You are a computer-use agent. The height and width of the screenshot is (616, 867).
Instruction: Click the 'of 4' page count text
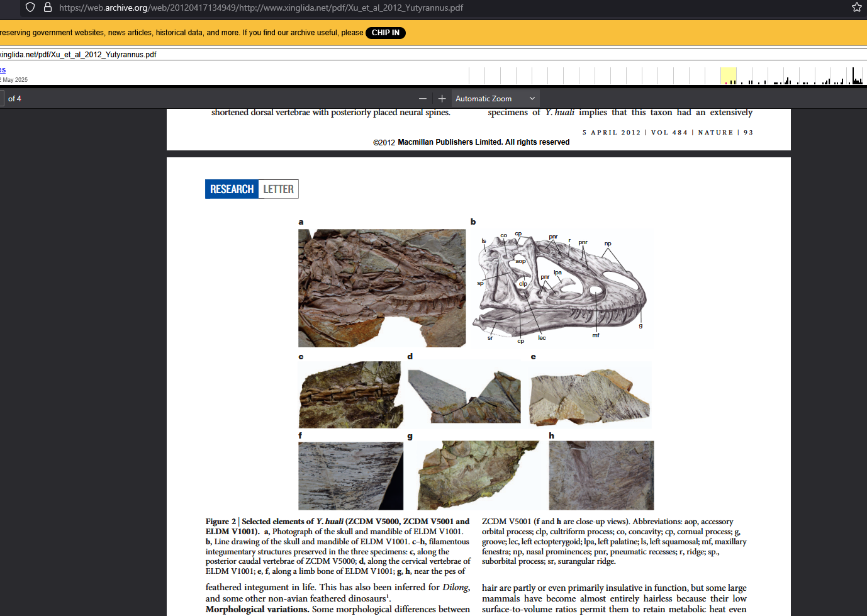(x=14, y=99)
